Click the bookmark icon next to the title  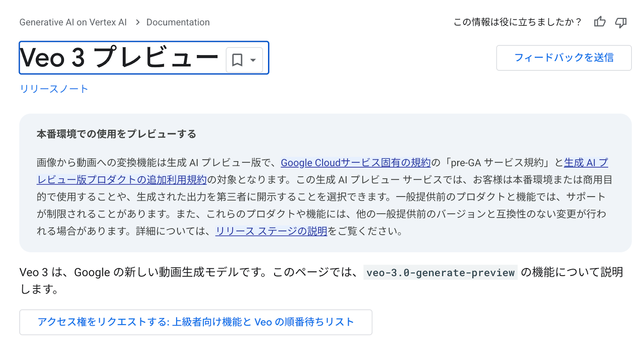click(237, 60)
